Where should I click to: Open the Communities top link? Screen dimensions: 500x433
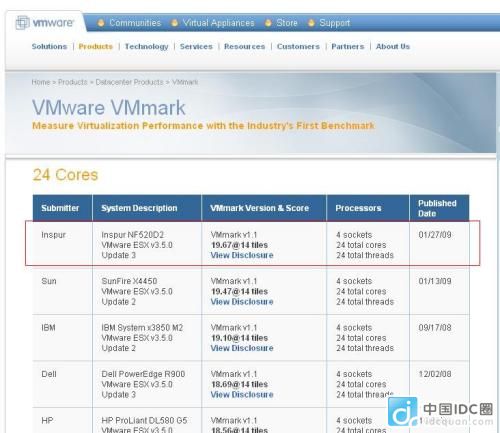pos(135,23)
